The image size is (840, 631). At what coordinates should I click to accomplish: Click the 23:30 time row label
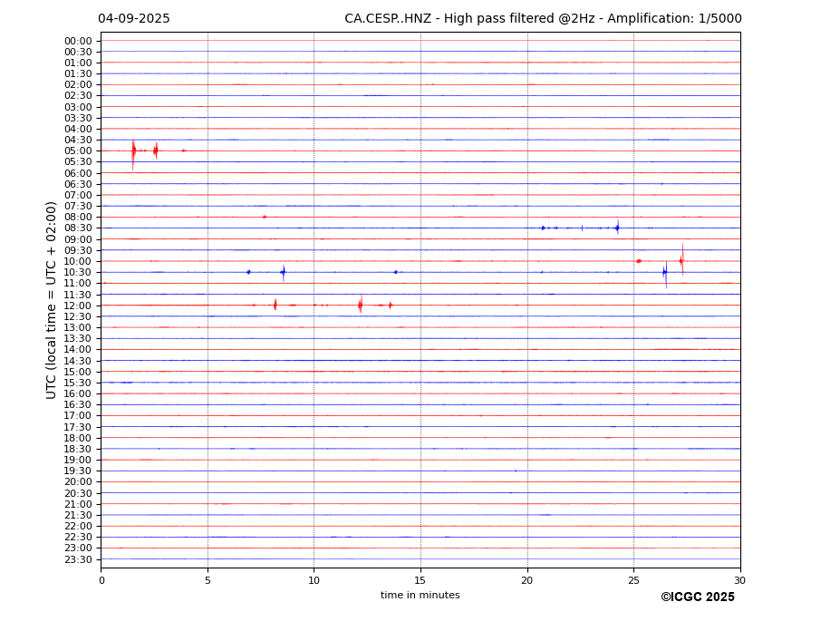78,559
